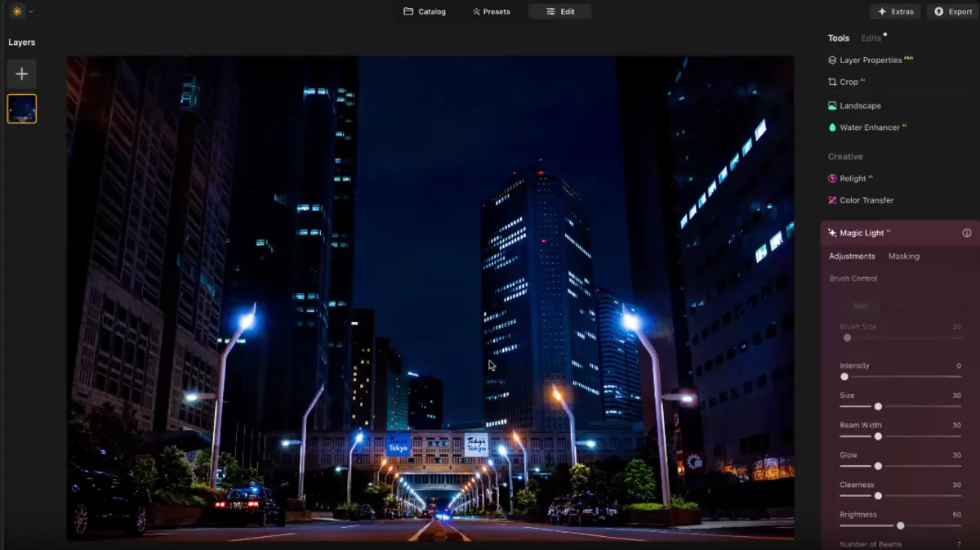Select the Crop tool
Image resolution: width=980 pixels, height=550 pixels.
(848, 82)
